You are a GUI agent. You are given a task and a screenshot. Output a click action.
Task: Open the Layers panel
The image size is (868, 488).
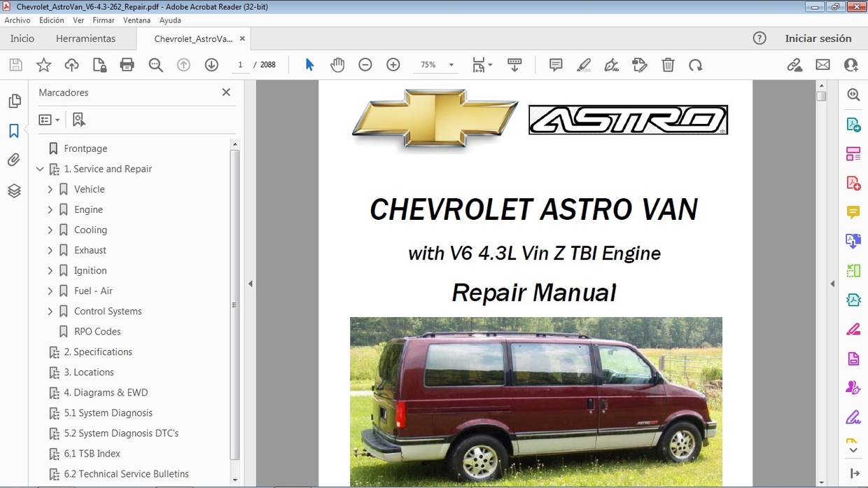point(15,190)
